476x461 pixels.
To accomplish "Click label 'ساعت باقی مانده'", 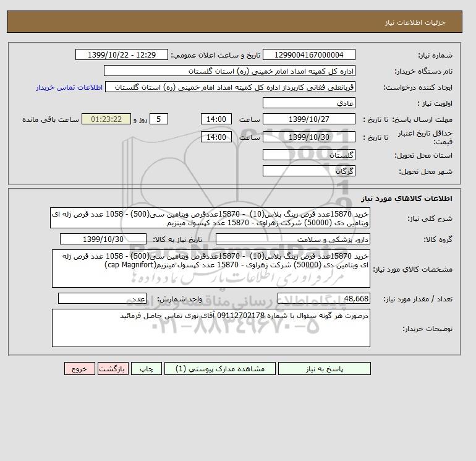I will [51, 119].
